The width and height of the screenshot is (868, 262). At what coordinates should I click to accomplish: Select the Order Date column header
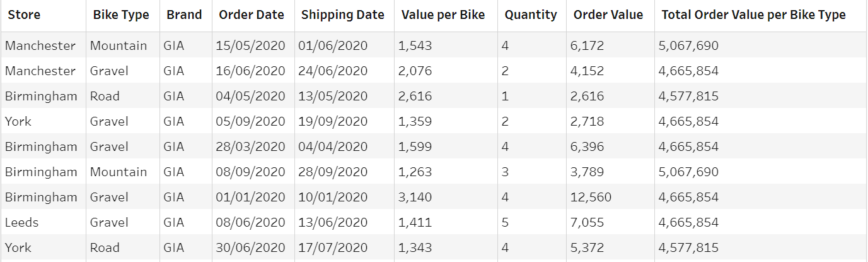pos(252,15)
